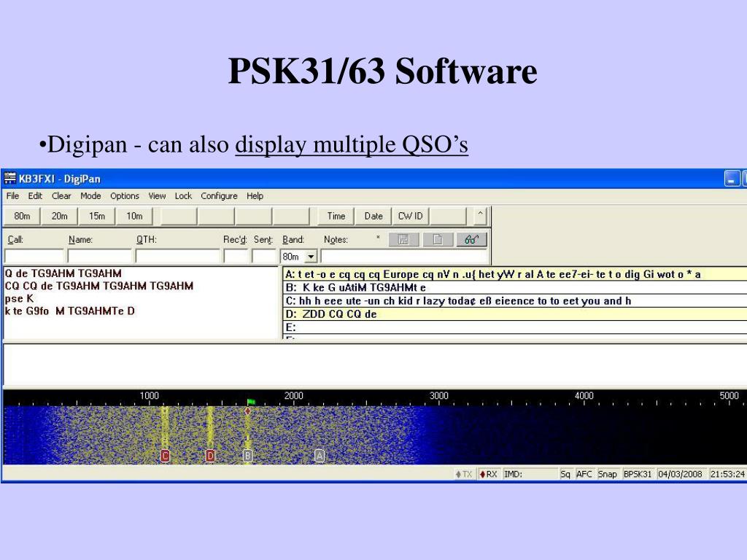Open the Edit menu

tap(35, 195)
